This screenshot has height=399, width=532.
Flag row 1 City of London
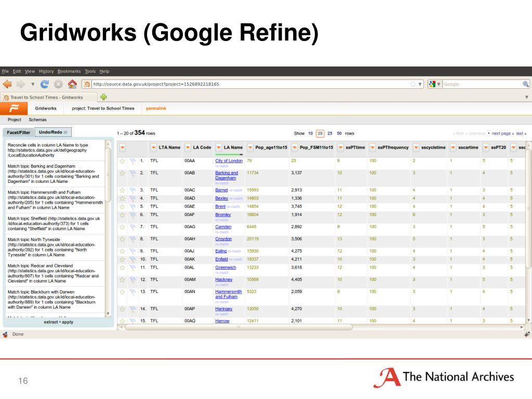pos(132,161)
